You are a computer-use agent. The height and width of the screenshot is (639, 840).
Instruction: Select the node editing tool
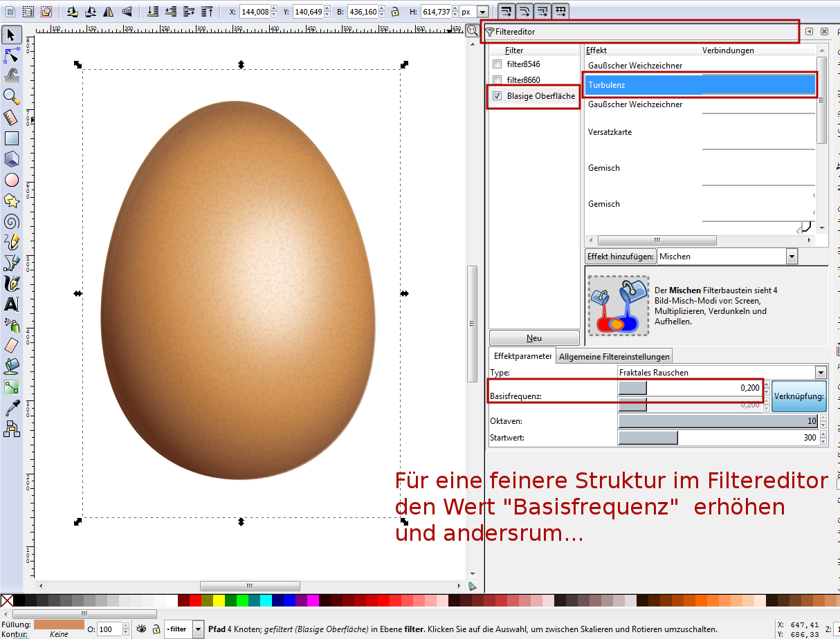(12, 55)
